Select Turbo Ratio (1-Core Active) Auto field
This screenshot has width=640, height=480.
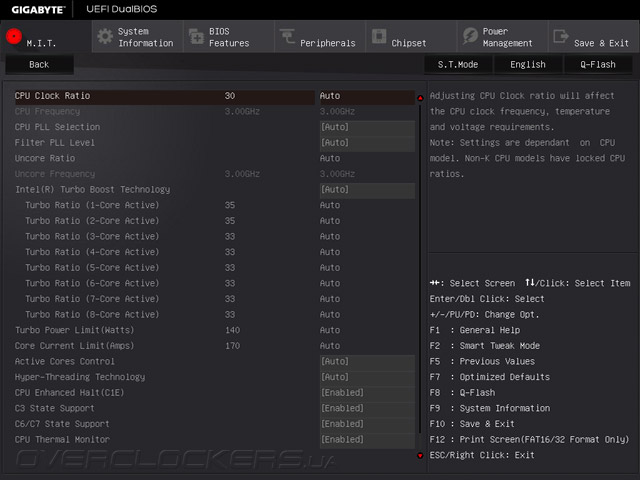330,205
